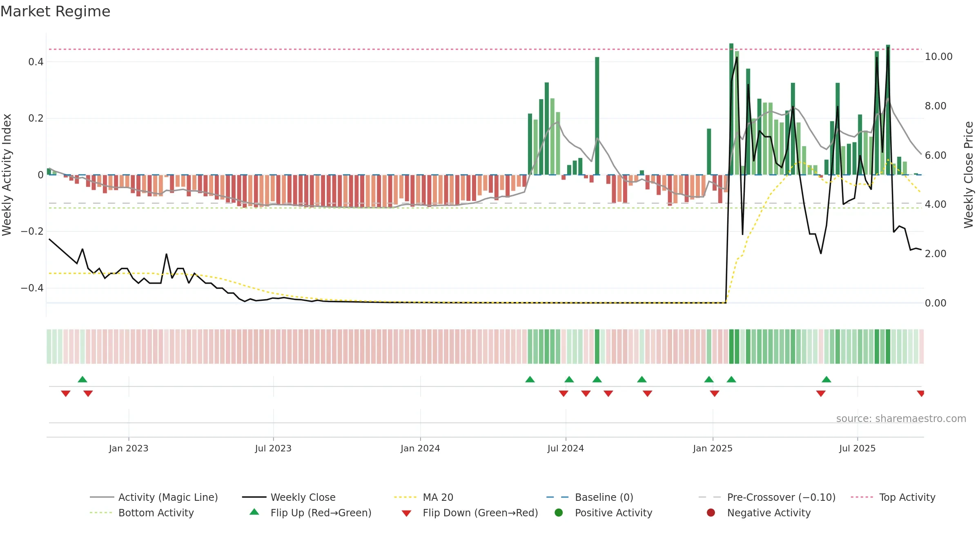Click the Weekly Activity Index axis title
980x551 pixels.
(x=7, y=175)
